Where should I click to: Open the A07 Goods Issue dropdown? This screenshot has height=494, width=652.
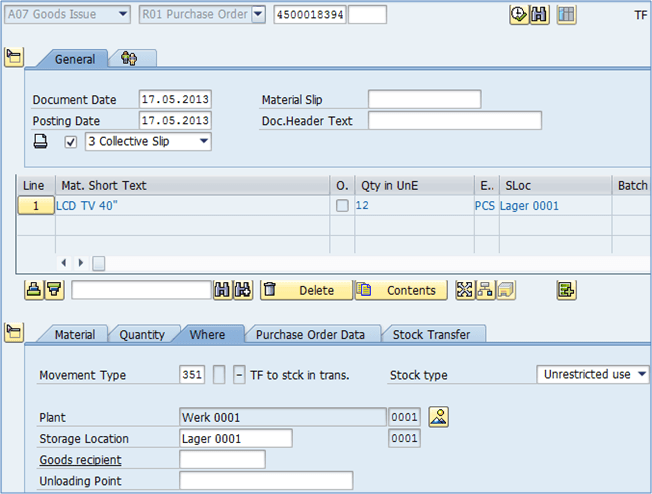click(66, 15)
